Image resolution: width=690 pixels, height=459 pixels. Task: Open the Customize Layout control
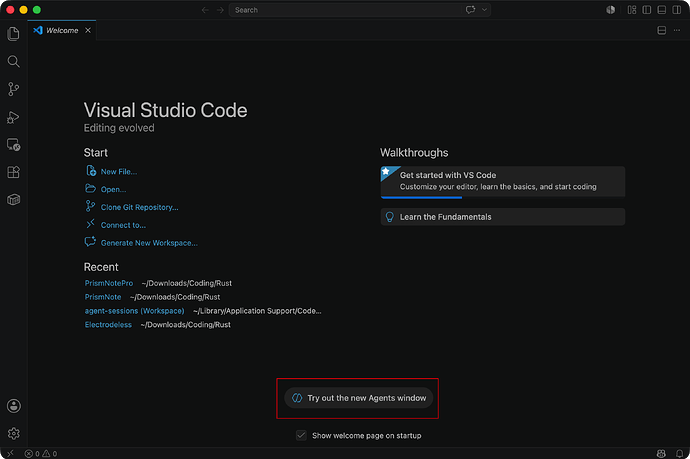click(632, 10)
